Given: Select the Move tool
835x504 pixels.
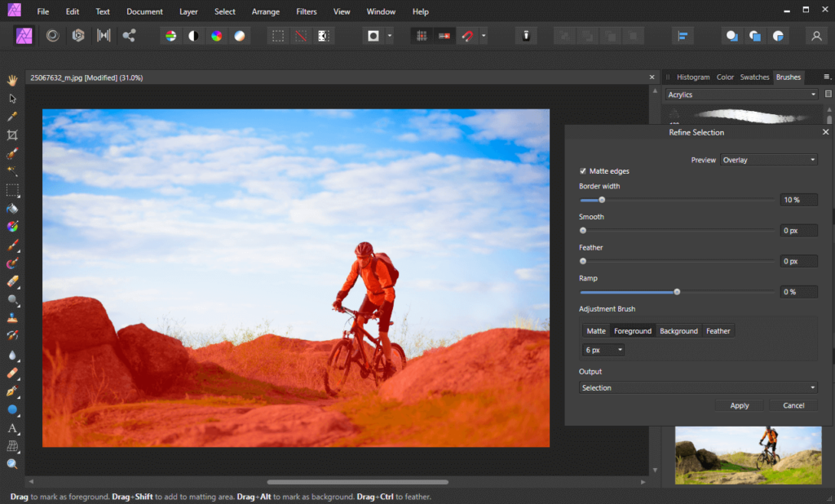Looking at the screenshot, I should coord(11,97).
